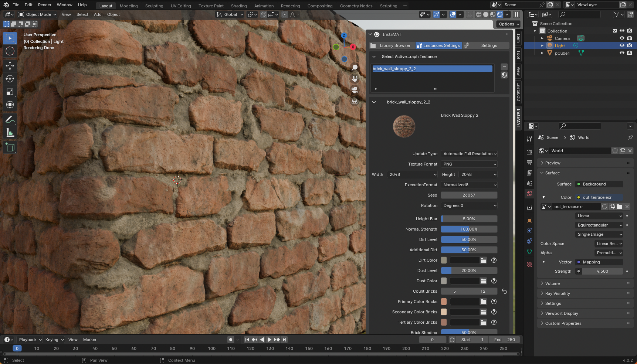Open the Render menu

(x=45, y=5)
